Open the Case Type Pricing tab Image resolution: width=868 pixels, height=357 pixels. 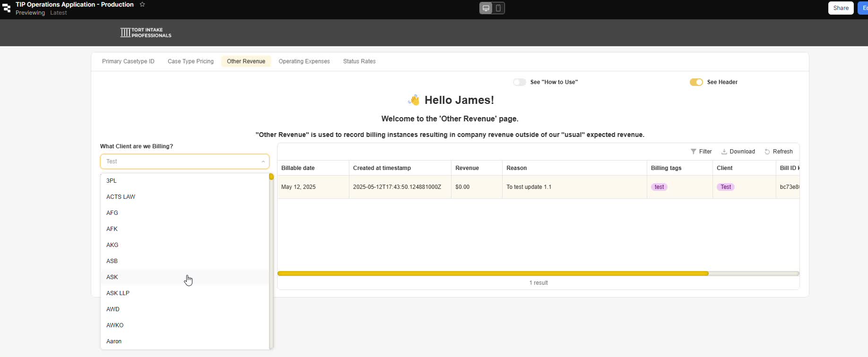pyautogui.click(x=191, y=61)
